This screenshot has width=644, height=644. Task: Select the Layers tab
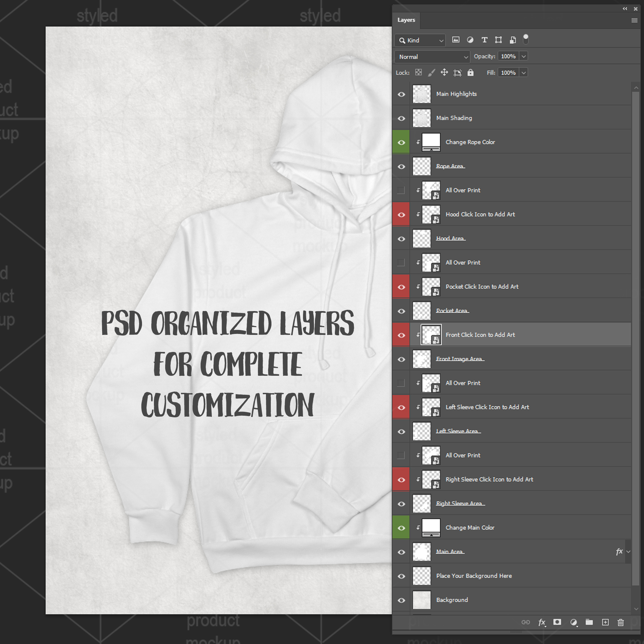point(406,20)
